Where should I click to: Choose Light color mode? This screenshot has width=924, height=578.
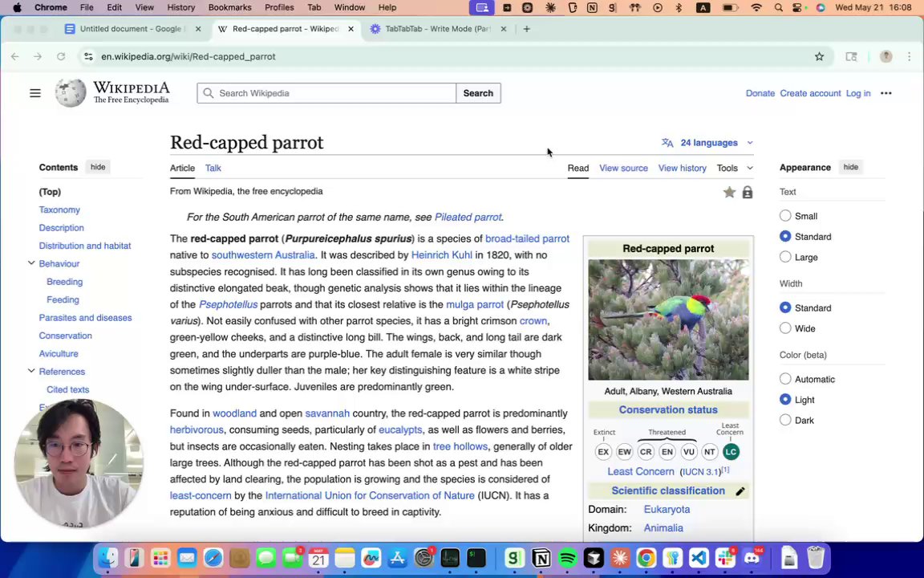pos(785,400)
